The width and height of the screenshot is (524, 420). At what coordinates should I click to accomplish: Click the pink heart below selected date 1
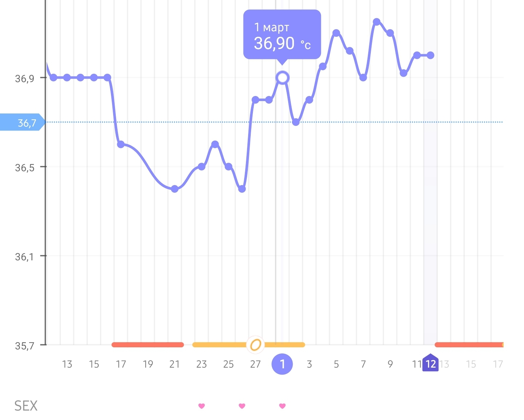pyautogui.click(x=282, y=406)
